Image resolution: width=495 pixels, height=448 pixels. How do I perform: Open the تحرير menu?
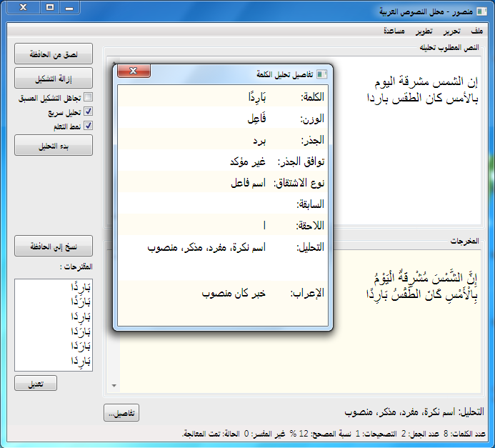coord(451,31)
